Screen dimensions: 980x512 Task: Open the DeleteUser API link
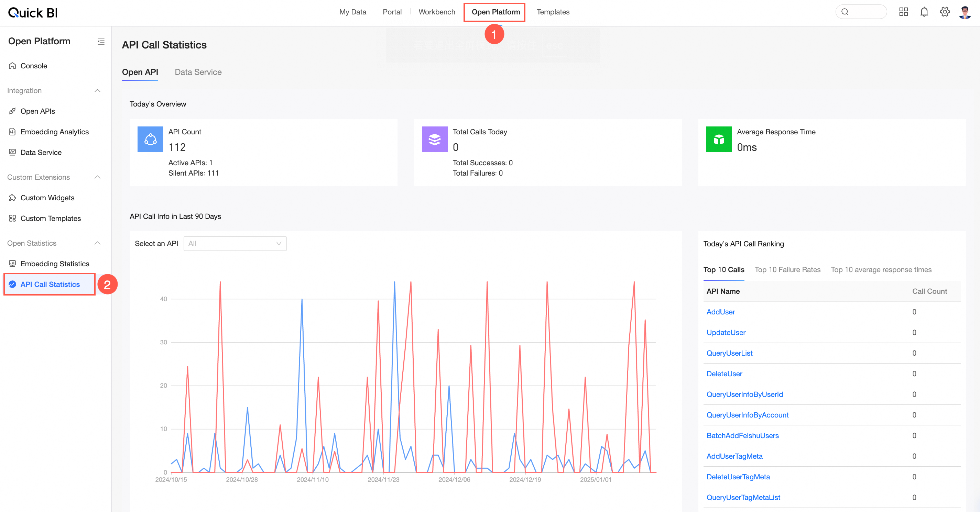coord(725,373)
